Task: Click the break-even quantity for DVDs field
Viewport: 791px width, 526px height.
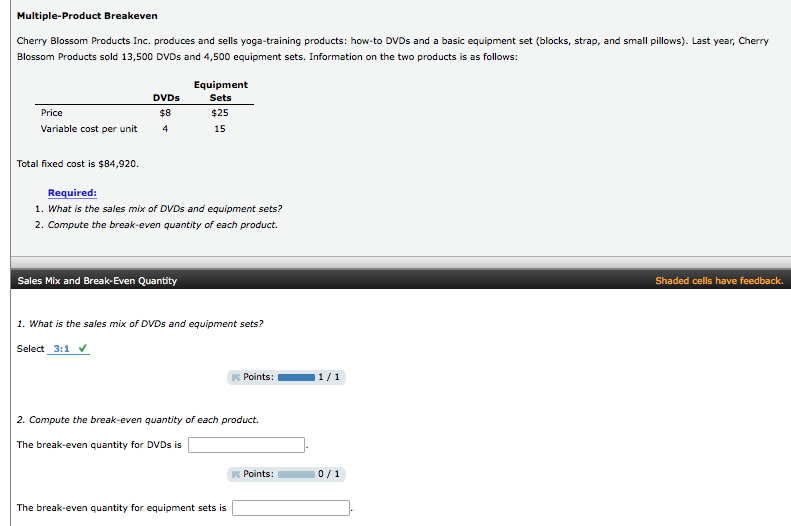Action: click(246, 445)
